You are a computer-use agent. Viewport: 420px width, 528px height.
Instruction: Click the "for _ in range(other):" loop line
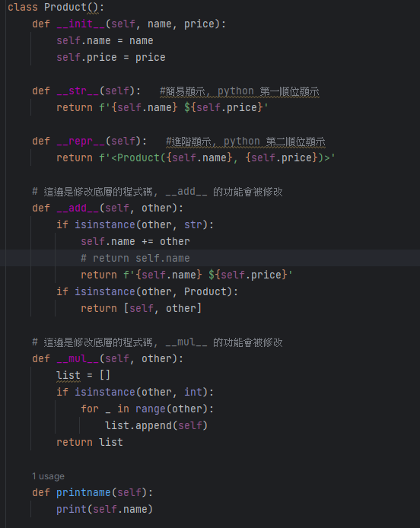click(147, 409)
